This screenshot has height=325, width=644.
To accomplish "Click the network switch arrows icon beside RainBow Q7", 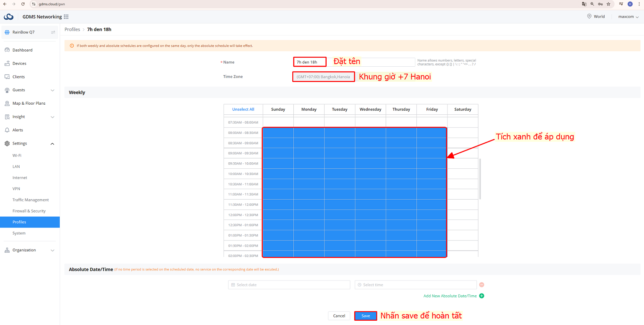I will click(x=53, y=32).
